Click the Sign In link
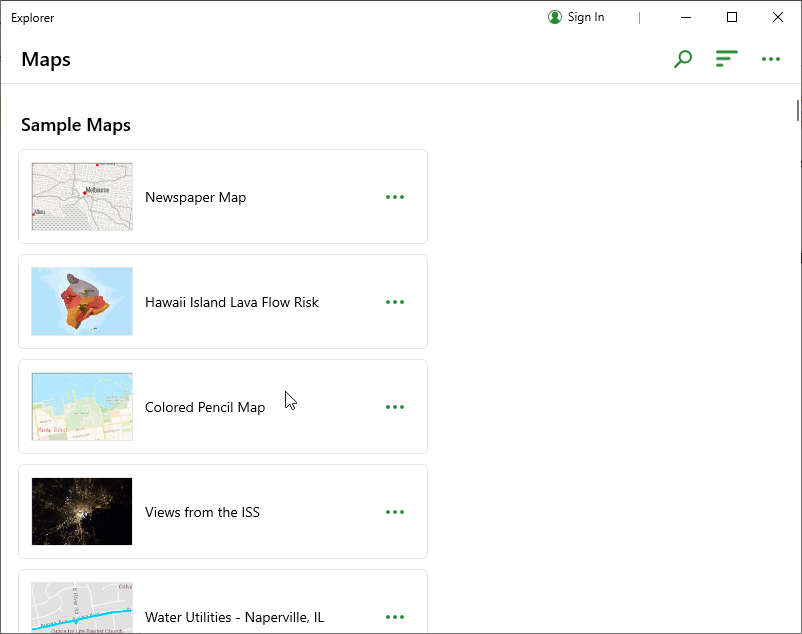802x634 pixels. (x=586, y=17)
